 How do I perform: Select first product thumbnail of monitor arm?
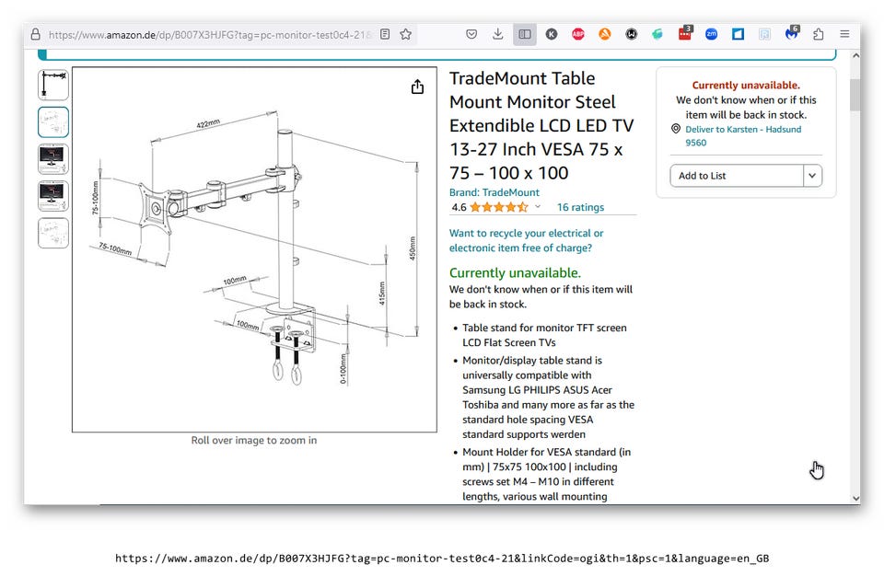(53, 85)
